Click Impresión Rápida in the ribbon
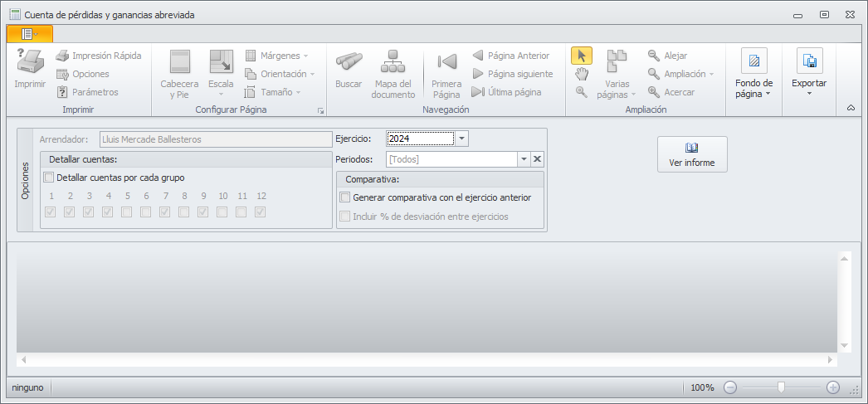The image size is (868, 404). (x=99, y=56)
